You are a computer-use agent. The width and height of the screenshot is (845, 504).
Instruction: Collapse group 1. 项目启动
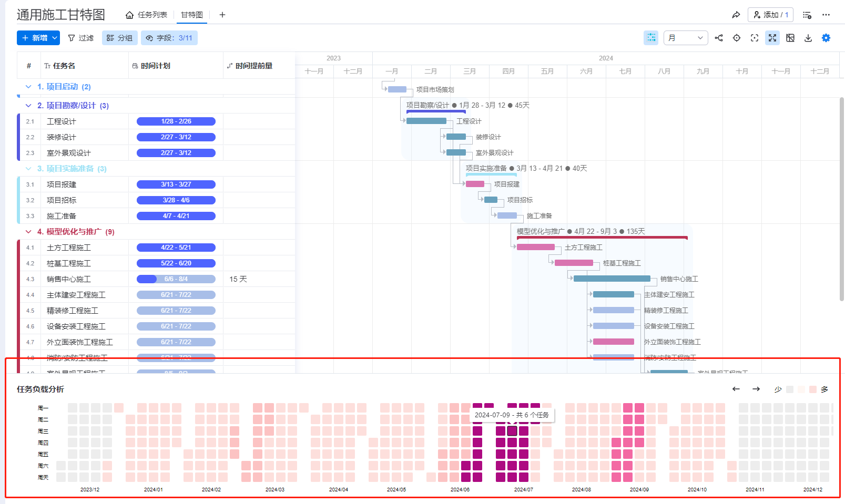28,87
